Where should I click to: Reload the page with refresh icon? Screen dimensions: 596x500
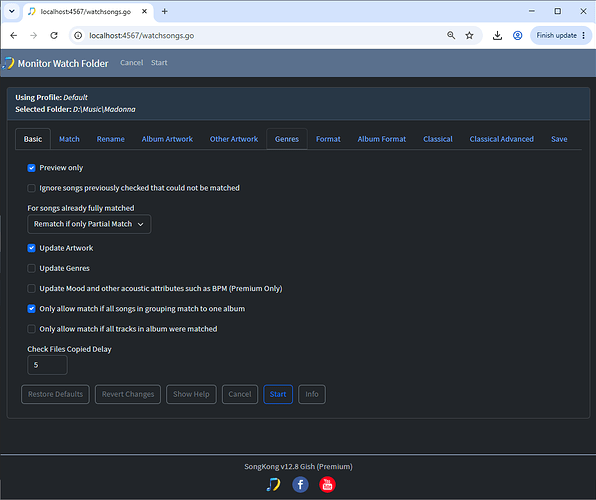click(x=54, y=35)
